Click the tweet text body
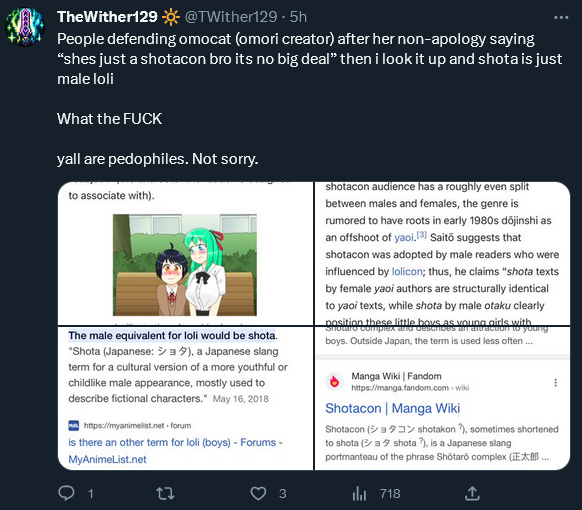The height and width of the screenshot is (510, 582). 310,99
